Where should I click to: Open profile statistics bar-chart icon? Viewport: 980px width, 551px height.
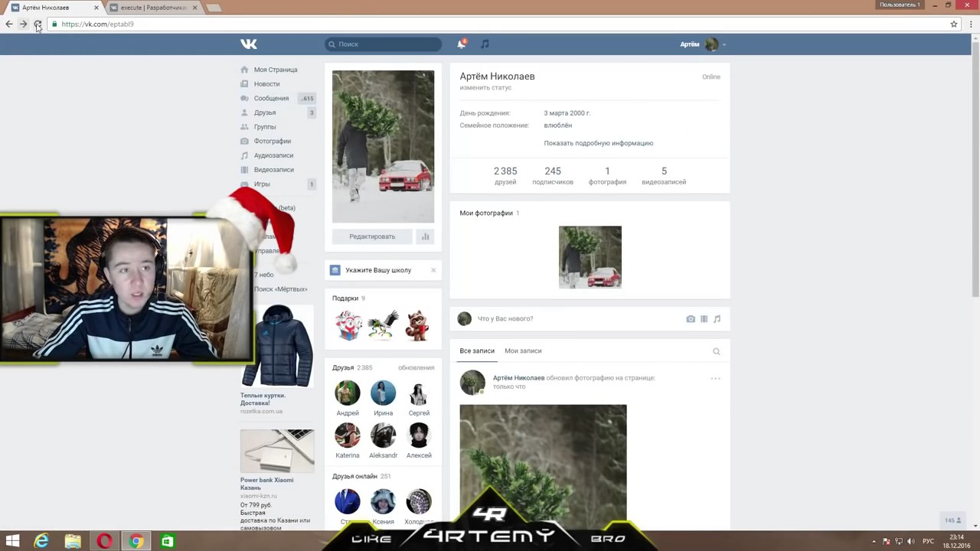click(425, 236)
